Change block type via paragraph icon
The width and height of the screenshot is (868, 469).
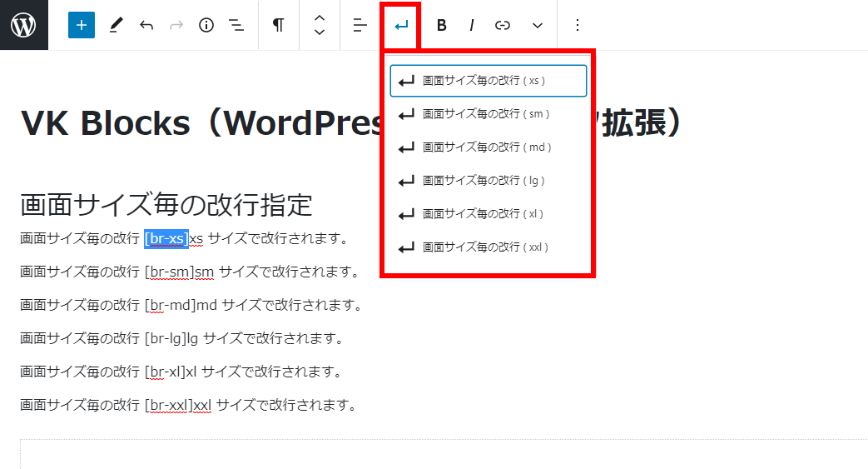coord(279,25)
